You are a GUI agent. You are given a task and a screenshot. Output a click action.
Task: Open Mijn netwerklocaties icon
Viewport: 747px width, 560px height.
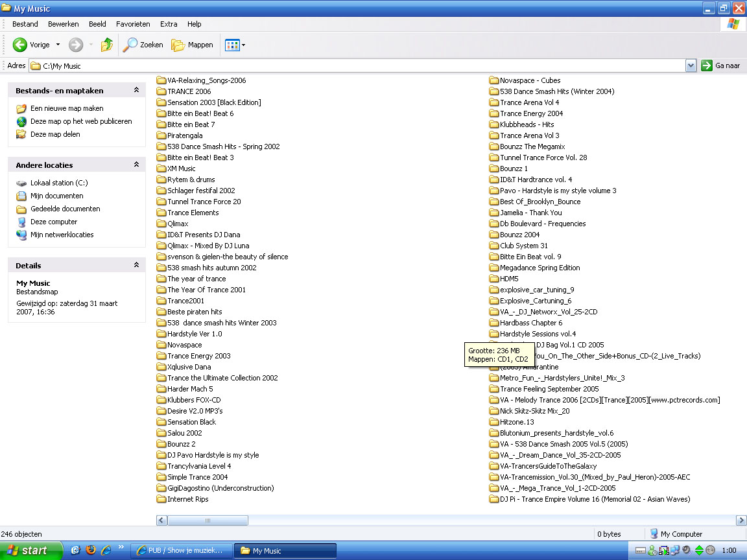21,235
